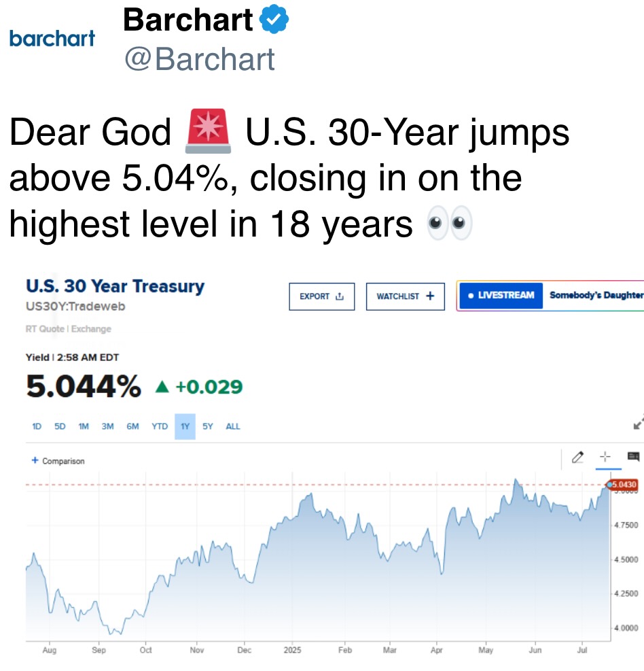Click the plus icon beside Comparison

(x=35, y=460)
